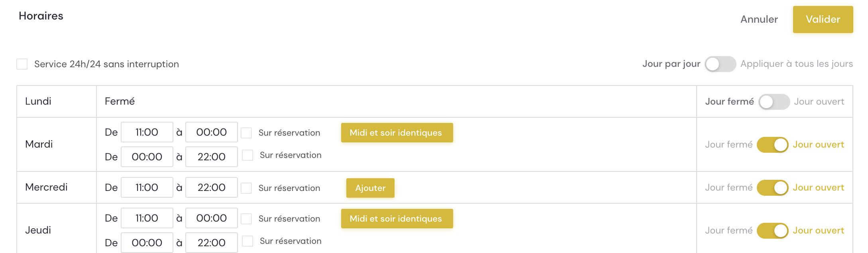Enable Service 24h/24 sans interruption
Viewport: 868px width, 253px height.
22,64
